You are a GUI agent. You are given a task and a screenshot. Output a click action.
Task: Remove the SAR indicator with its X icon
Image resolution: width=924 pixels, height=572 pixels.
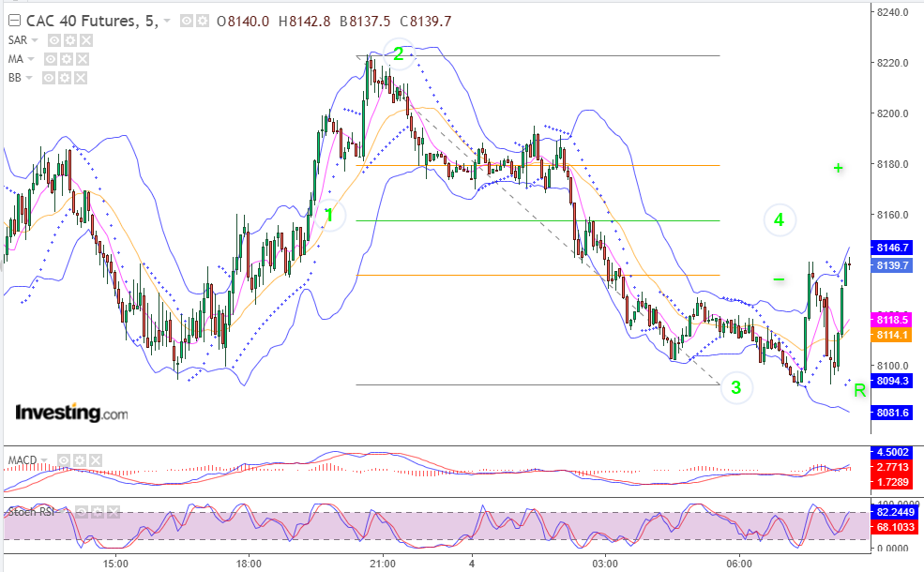[x=86, y=40]
